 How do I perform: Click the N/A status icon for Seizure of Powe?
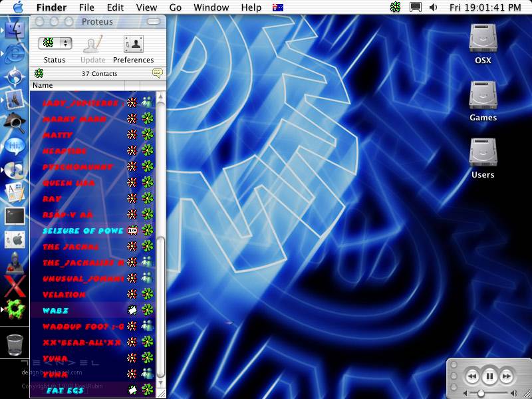click(x=132, y=231)
